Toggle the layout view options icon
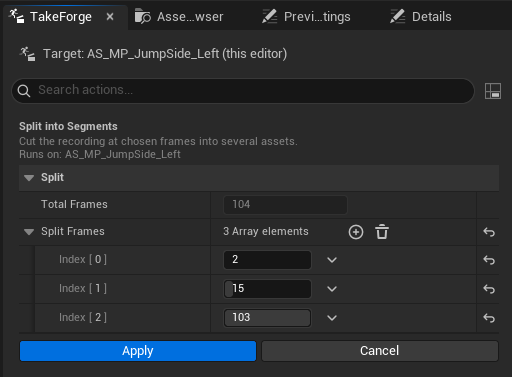The height and width of the screenshot is (377, 512). pyautogui.click(x=493, y=91)
